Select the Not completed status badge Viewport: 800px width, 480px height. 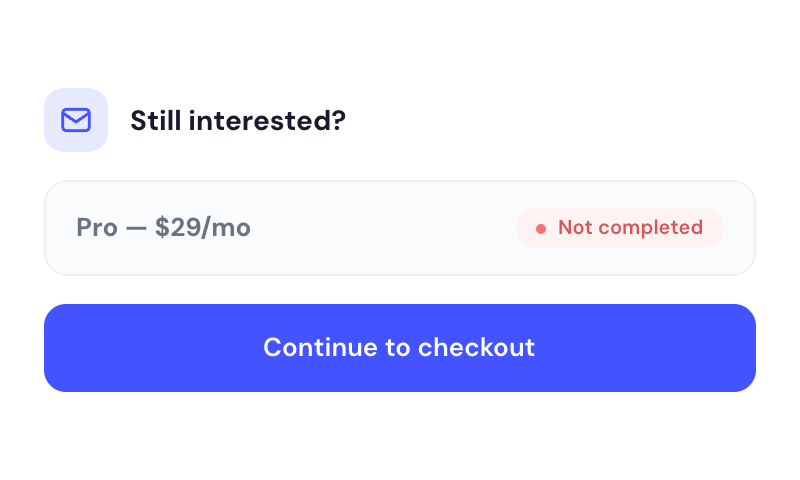(x=620, y=228)
